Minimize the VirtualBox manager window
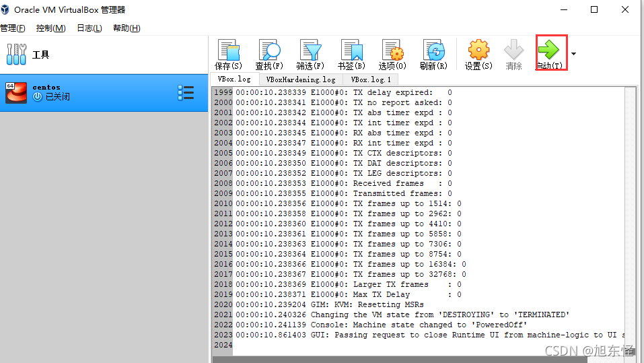644x363 pixels. coord(564,9)
